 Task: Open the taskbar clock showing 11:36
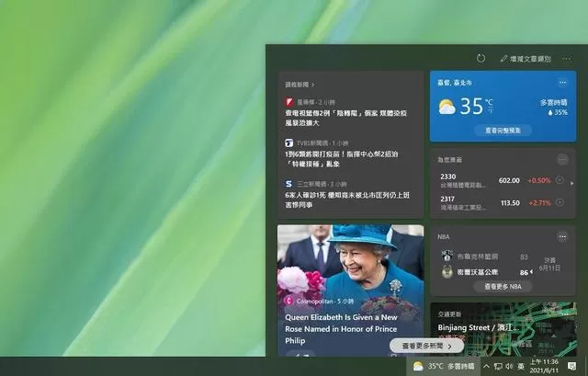click(544, 366)
